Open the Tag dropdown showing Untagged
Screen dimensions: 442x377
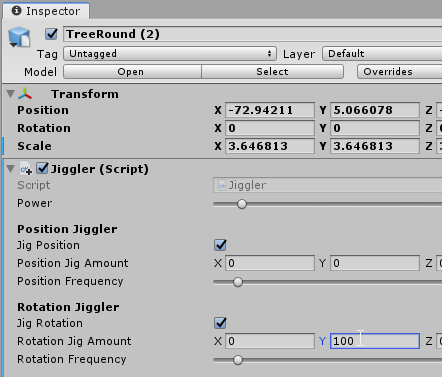pos(170,54)
